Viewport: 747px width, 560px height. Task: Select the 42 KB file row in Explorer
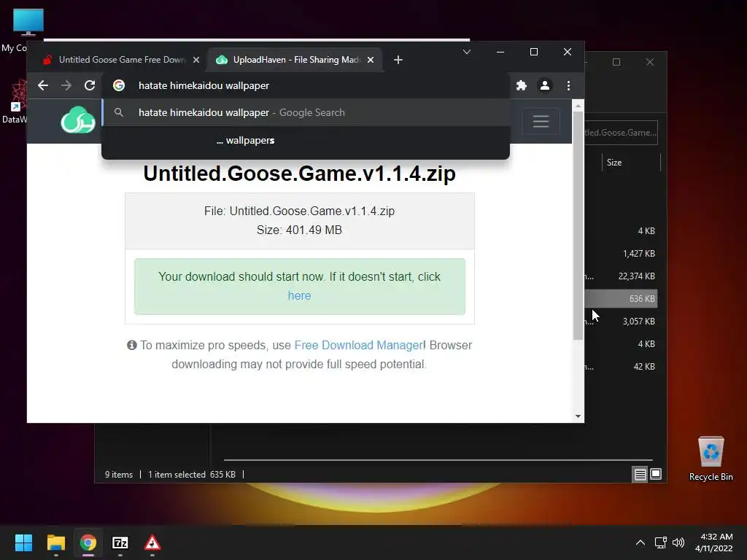point(621,367)
